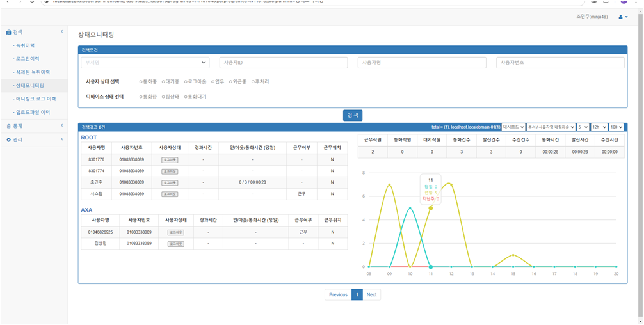The image size is (644, 325).
Task: Click 로그아웃 status button for 8301776
Action: click(170, 159)
